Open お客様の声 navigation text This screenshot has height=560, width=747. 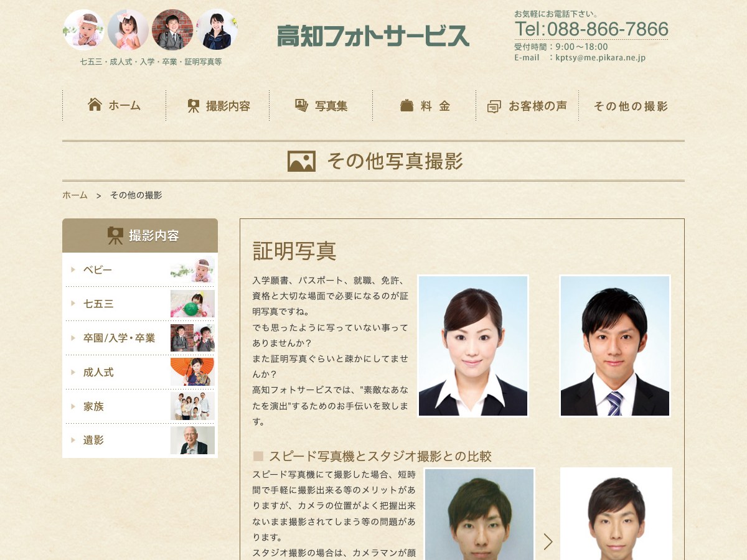coord(538,106)
